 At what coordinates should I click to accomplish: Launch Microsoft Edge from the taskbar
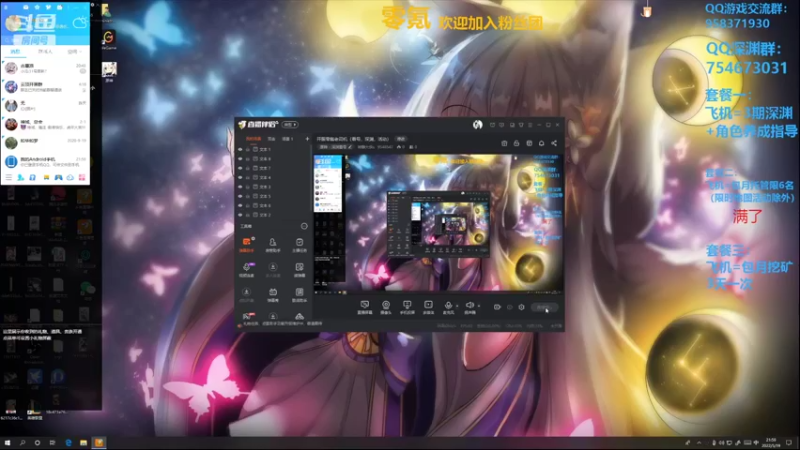click(68, 443)
